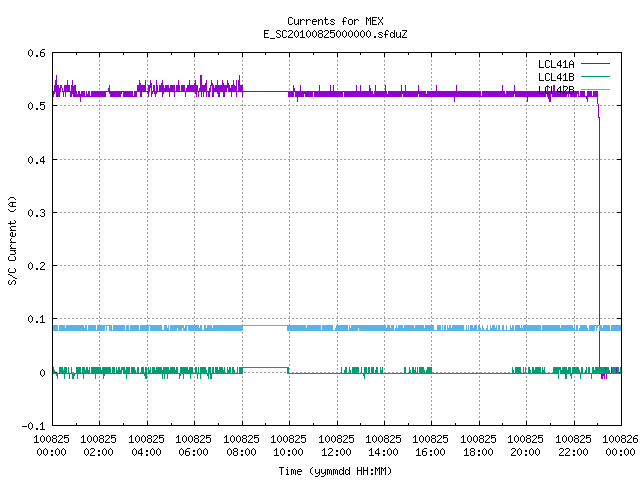Click the purple LCL41A legend line sample

[x=595, y=64]
